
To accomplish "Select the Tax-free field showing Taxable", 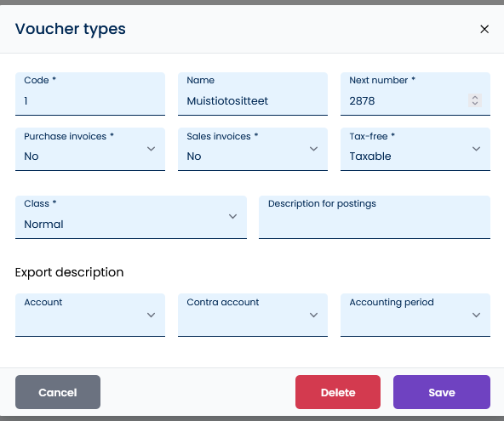I will point(415,149).
